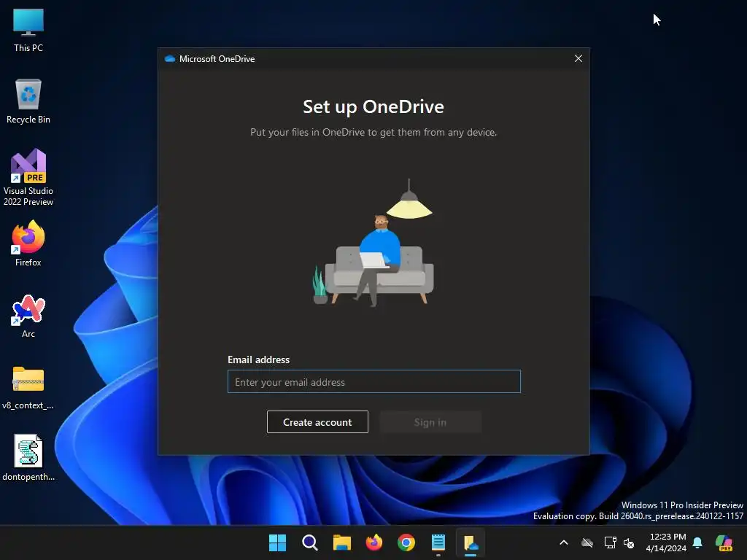Select the v8_context zip folder icon
Screen dimensions: 747x560
(x=28, y=387)
